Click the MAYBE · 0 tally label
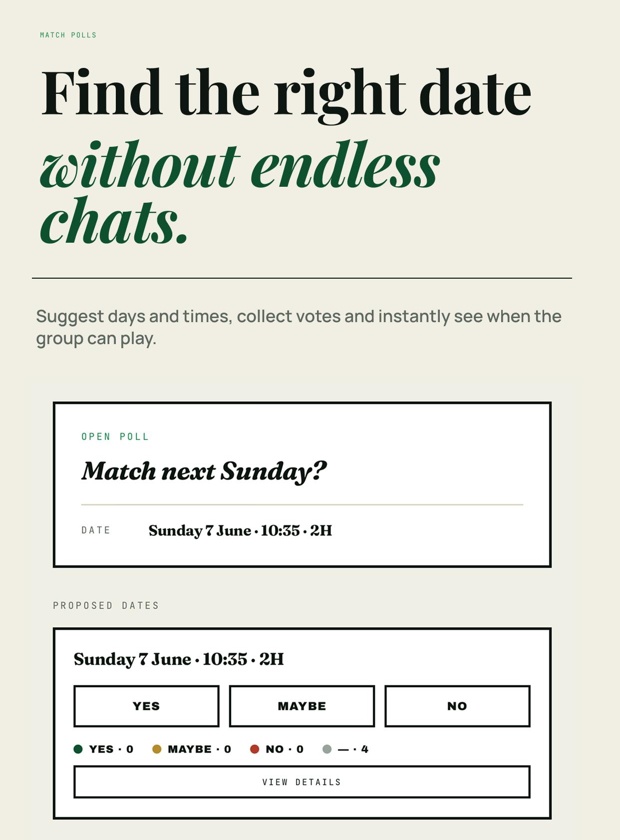The width and height of the screenshot is (620, 840). 200,749
